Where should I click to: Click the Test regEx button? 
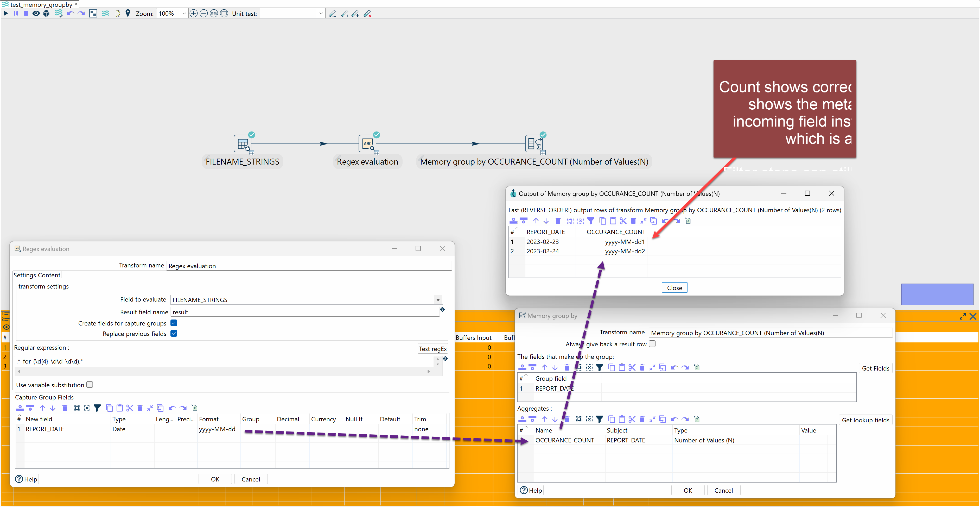point(432,349)
